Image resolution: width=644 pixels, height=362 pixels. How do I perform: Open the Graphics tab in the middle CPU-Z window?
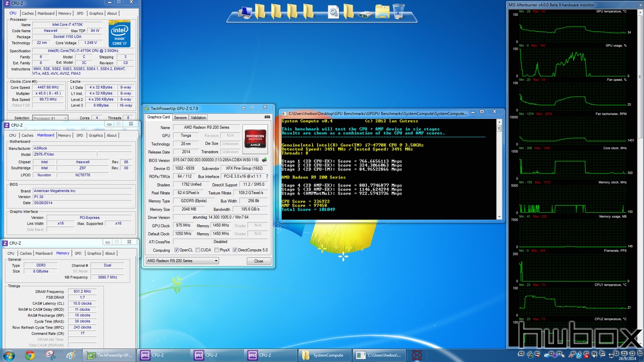point(96,135)
